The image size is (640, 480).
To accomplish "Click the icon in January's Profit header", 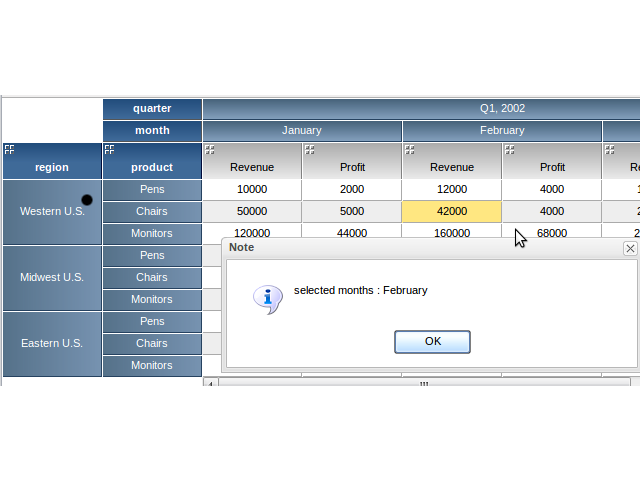I will coord(309,150).
